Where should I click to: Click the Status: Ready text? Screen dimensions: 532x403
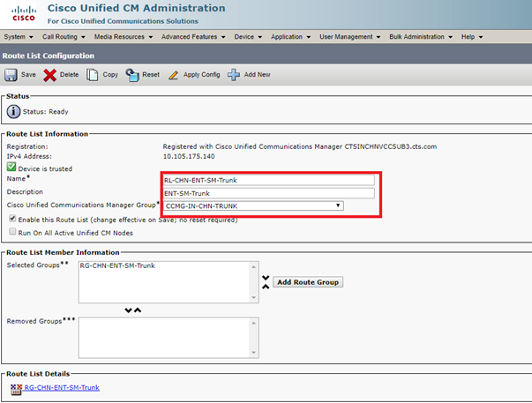point(46,112)
